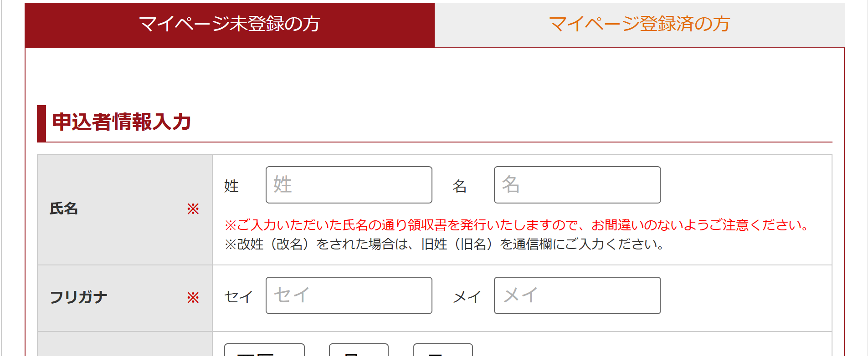Click the 名 label before the given name field
The height and width of the screenshot is (356, 868).
[x=459, y=186]
